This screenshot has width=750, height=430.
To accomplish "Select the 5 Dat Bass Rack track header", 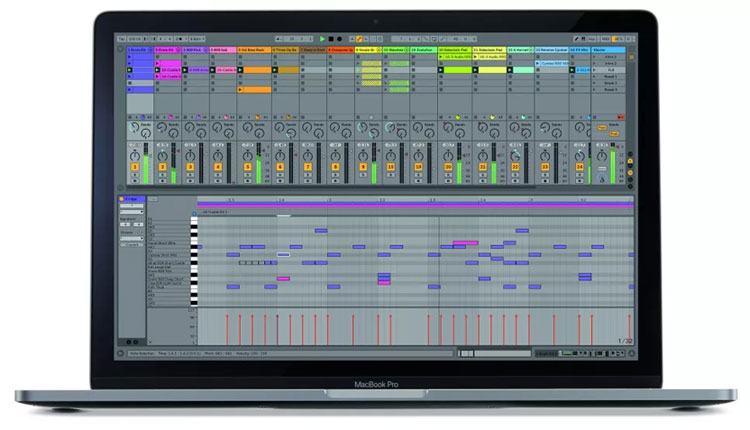I will click(254, 50).
